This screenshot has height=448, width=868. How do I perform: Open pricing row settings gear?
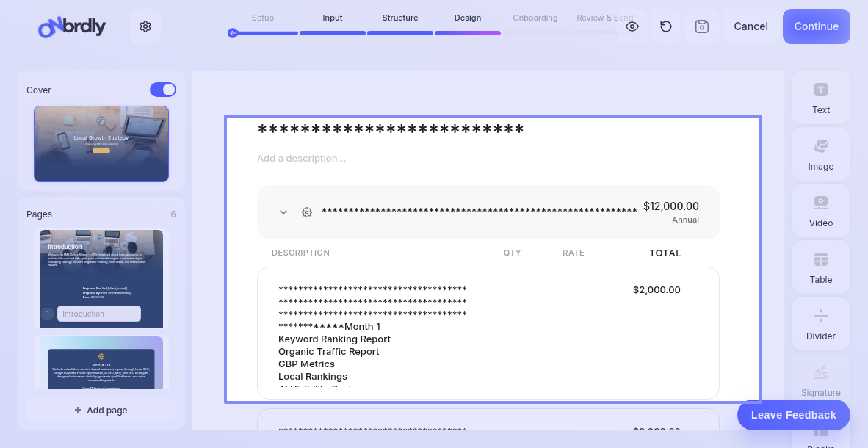(307, 212)
